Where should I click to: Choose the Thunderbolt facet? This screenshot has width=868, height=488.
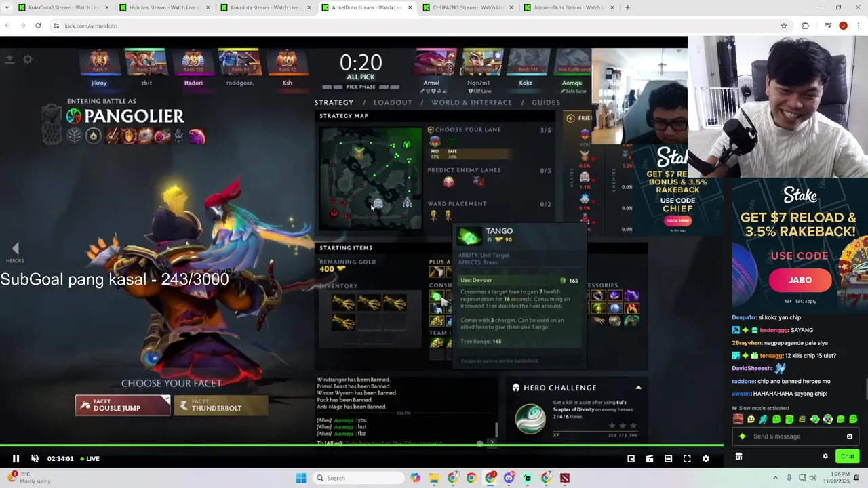[x=221, y=405]
